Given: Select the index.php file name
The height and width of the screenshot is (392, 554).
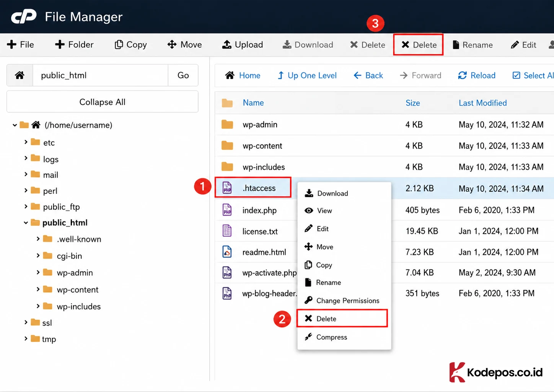Looking at the screenshot, I should (259, 210).
